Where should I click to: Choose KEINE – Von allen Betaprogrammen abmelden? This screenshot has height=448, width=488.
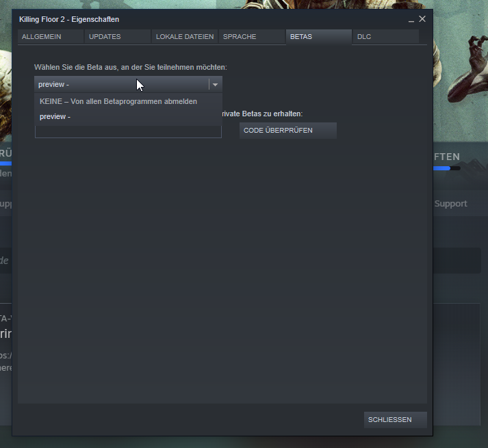click(118, 101)
